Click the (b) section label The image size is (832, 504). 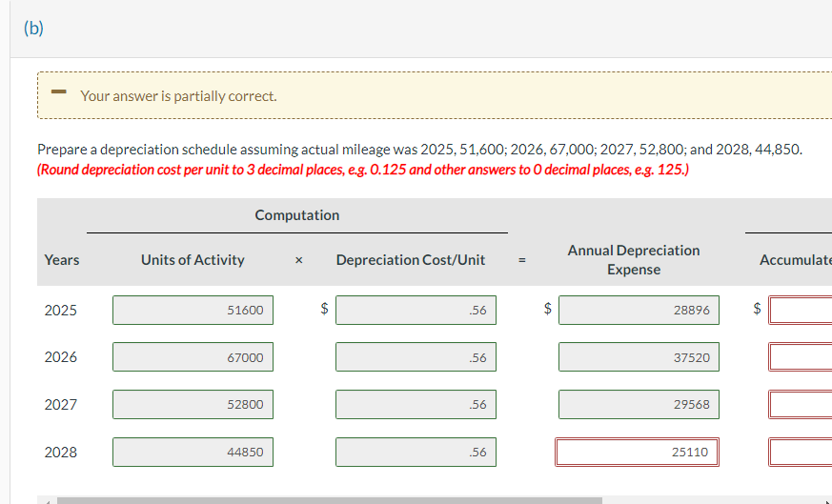point(33,29)
